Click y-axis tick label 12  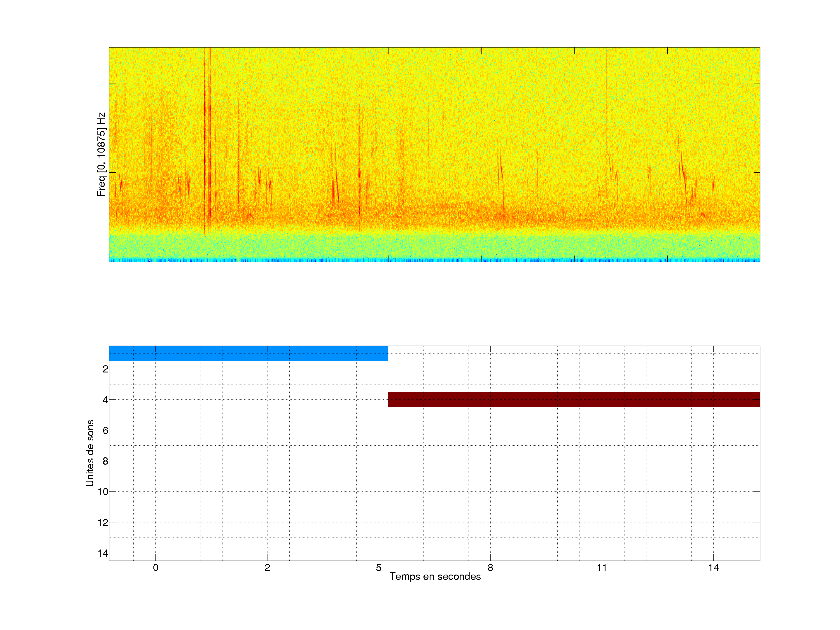[103, 523]
